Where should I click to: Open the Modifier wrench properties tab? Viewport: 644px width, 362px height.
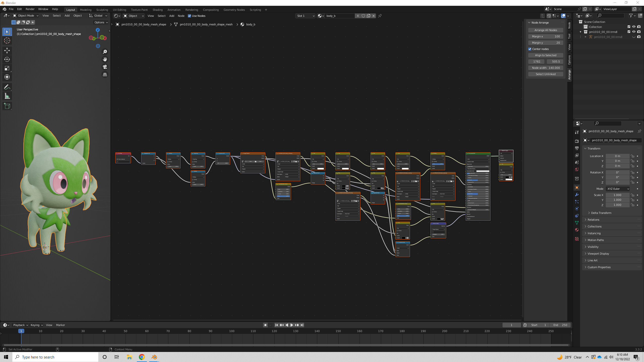[x=577, y=195]
